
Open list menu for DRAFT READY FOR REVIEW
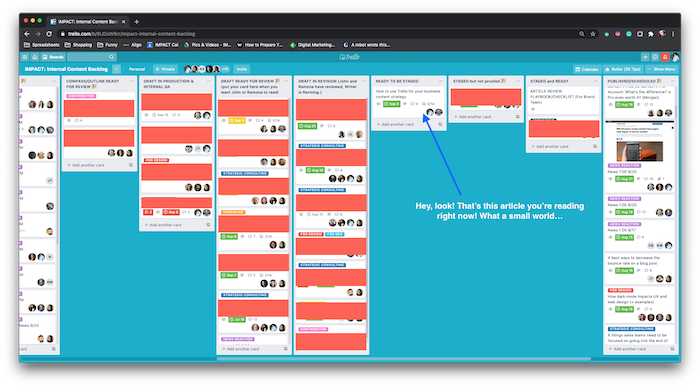point(286,81)
